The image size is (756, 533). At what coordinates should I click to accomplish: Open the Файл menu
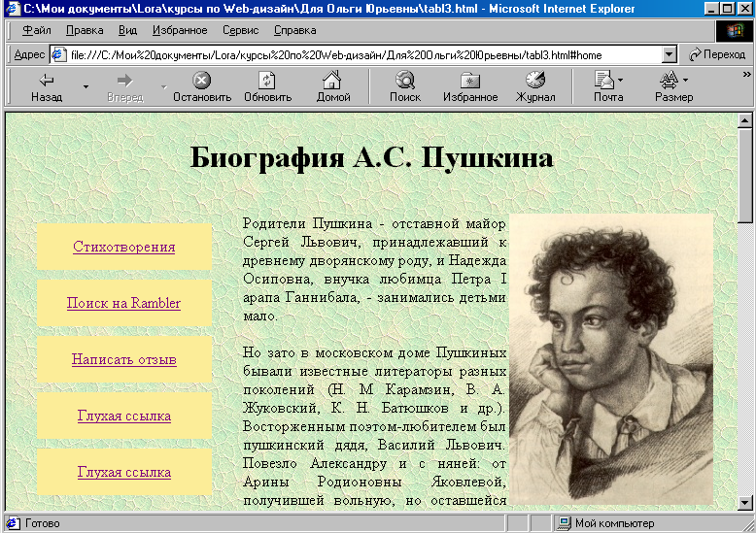click(37, 30)
